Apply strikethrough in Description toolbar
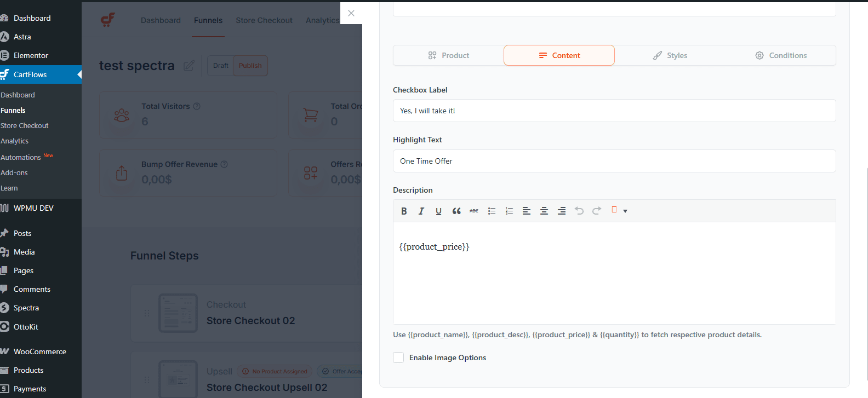868x398 pixels. (x=473, y=211)
